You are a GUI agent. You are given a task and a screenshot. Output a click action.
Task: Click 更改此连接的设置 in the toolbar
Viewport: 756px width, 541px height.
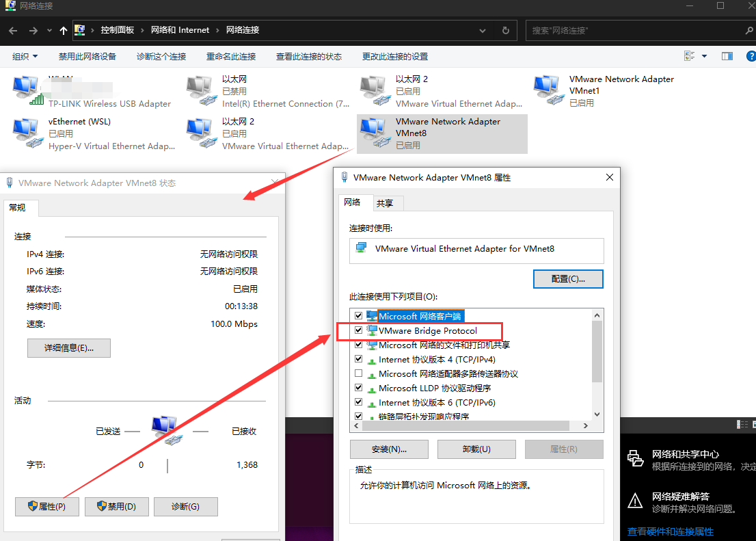(395, 57)
